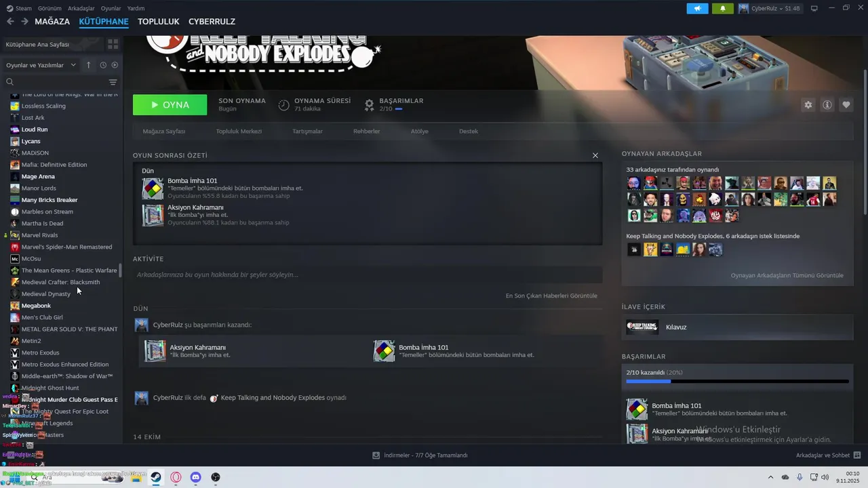Viewport: 868px width, 488px height.
Task: Go to TOPLULUK tab
Action: pyautogui.click(x=158, y=22)
